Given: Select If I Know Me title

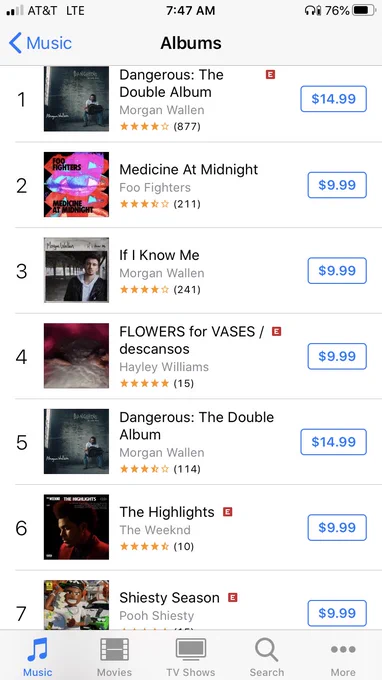Looking at the screenshot, I should tap(159, 255).
